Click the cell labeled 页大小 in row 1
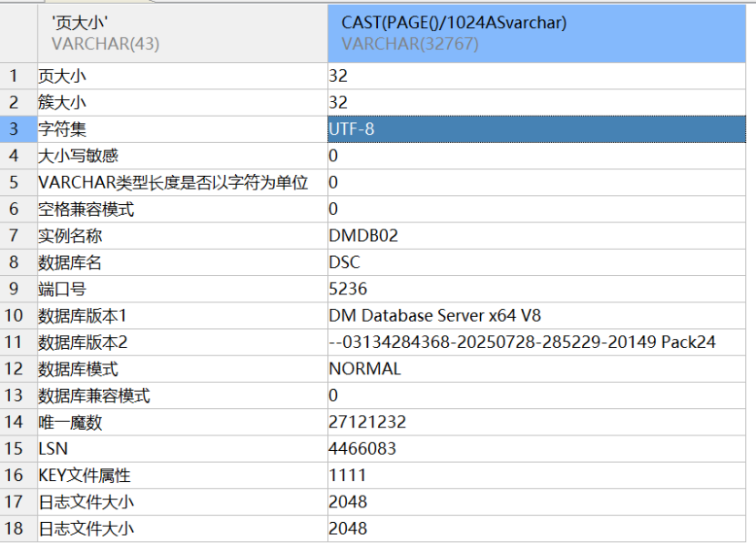 point(183,76)
